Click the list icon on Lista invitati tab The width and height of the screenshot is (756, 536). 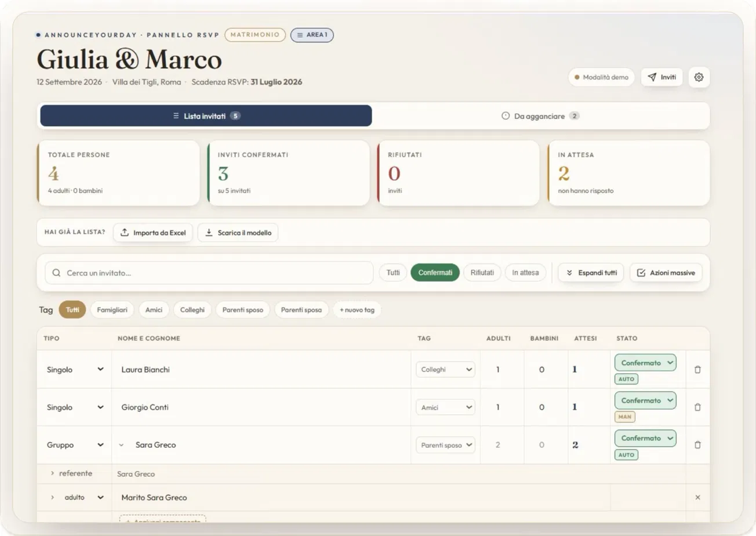point(176,116)
